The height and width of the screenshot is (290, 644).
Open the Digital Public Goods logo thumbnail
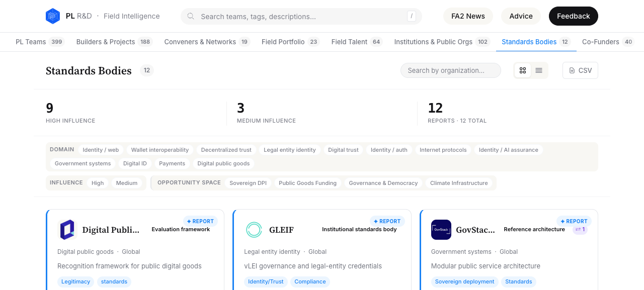(67, 230)
